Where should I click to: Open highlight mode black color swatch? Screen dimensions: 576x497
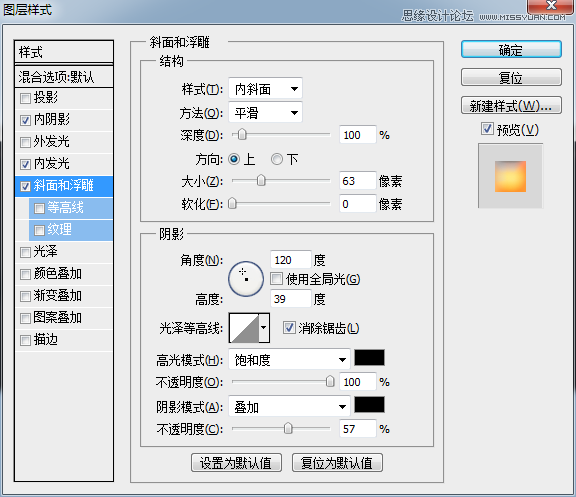tap(369, 358)
